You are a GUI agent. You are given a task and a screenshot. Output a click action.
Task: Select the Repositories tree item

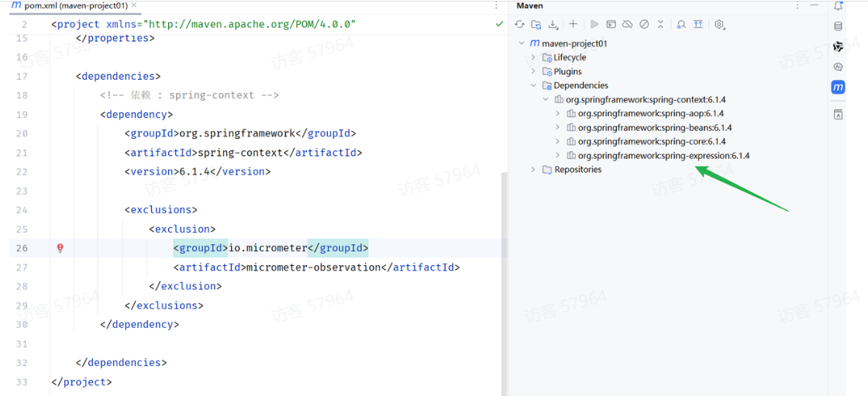coord(578,170)
